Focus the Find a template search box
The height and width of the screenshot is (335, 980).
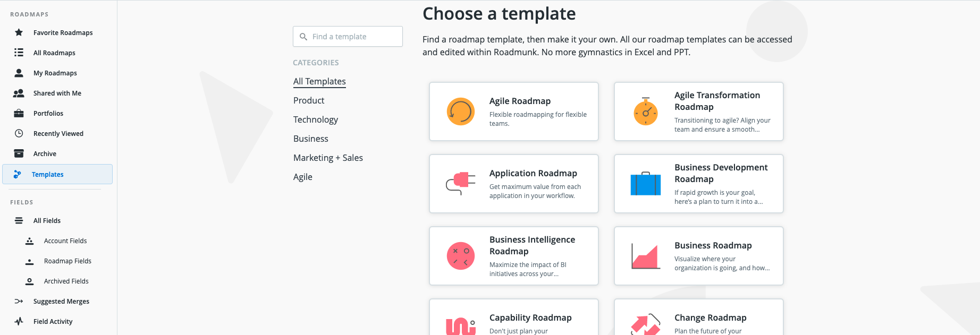pos(348,37)
